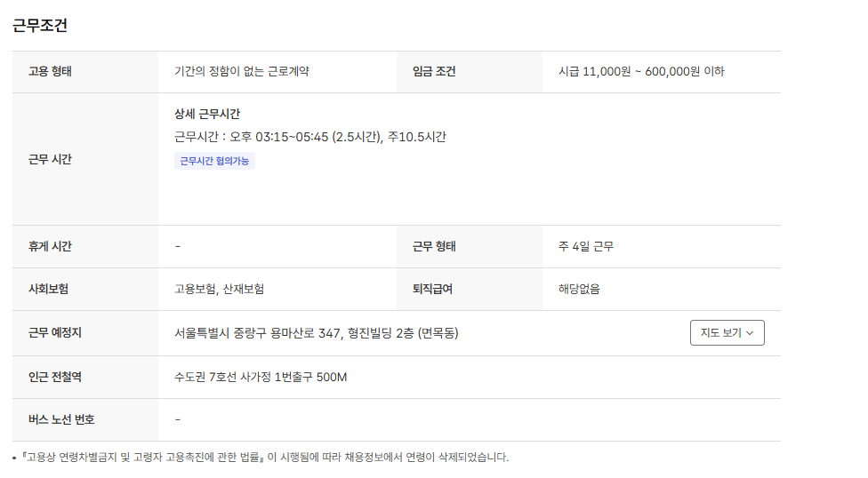Click the 7호선 사가정 subway station text

click(x=261, y=378)
